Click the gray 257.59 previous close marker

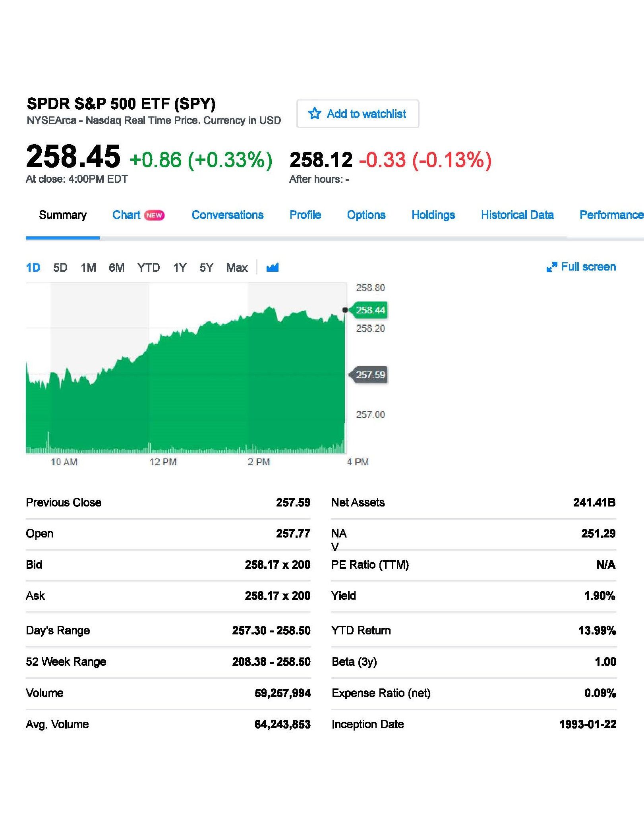(x=368, y=375)
